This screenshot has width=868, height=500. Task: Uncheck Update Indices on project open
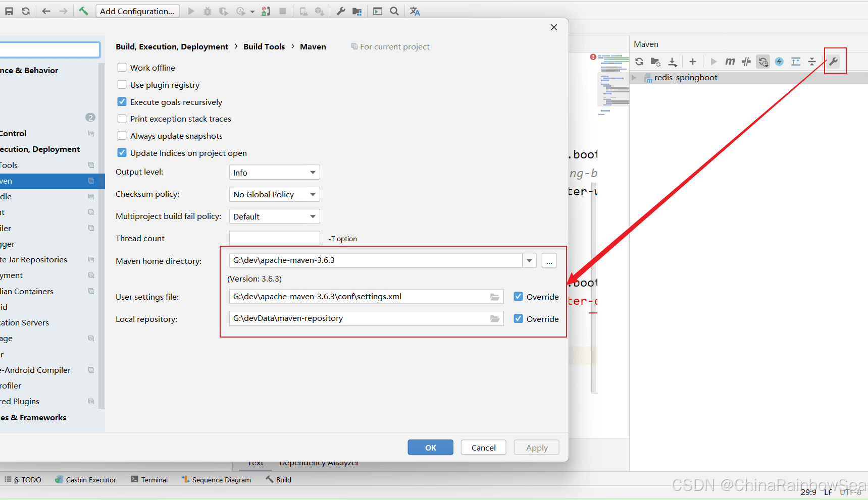(122, 152)
